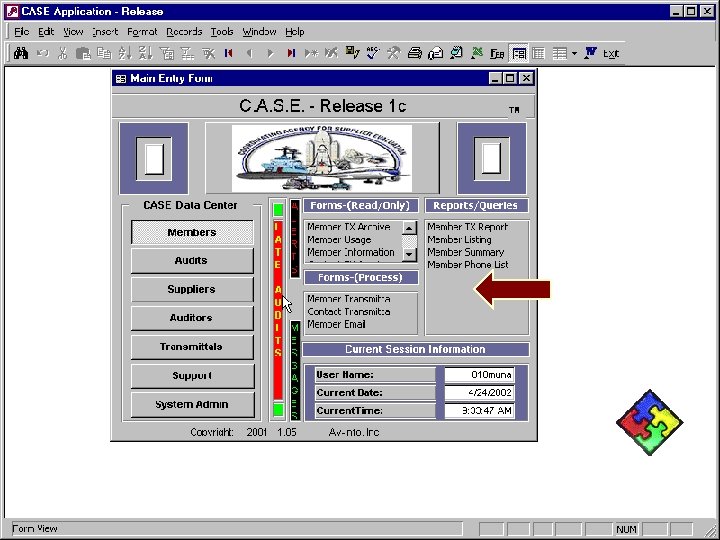Select the Members data center button
This screenshot has width=720, height=540.
[192, 232]
